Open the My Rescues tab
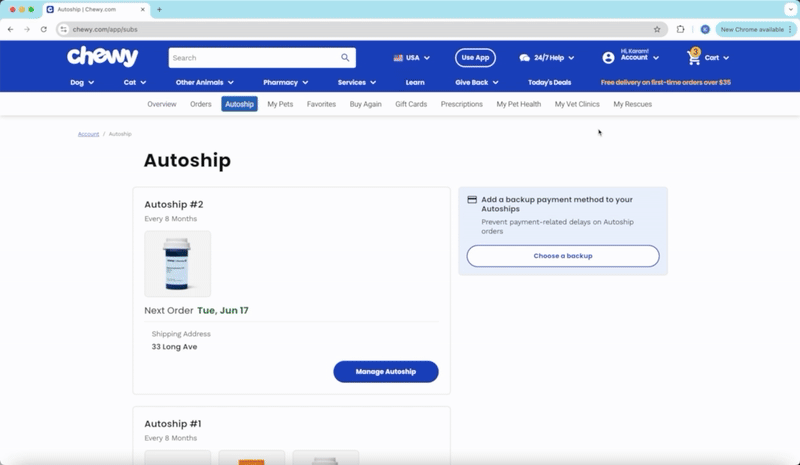This screenshot has width=800, height=465. pos(633,104)
